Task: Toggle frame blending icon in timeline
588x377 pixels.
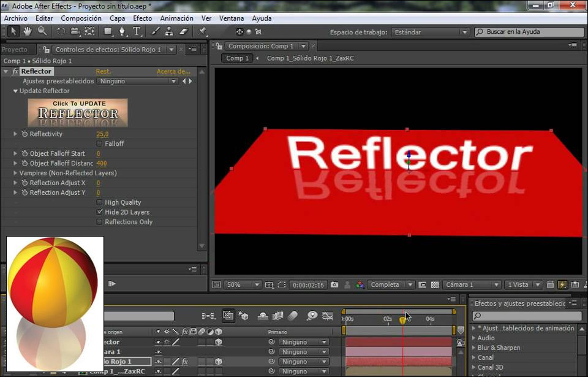Action: point(277,316)
